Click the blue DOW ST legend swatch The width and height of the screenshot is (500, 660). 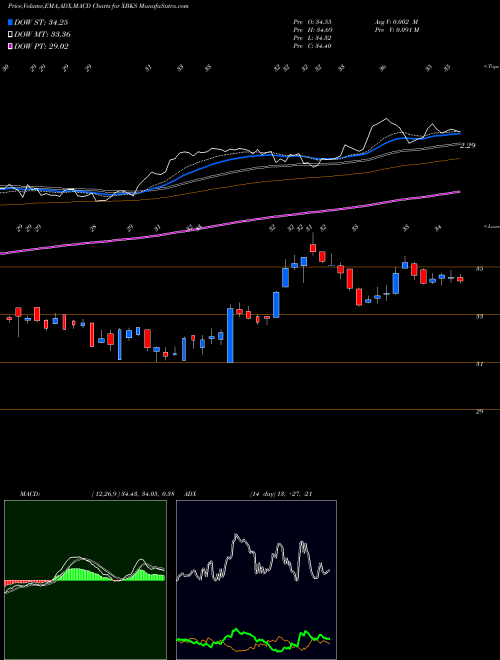click(10, 22)
